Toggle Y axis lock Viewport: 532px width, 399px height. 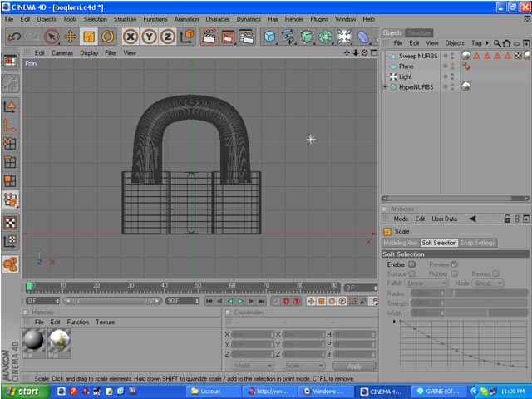[x=149, y=37]
